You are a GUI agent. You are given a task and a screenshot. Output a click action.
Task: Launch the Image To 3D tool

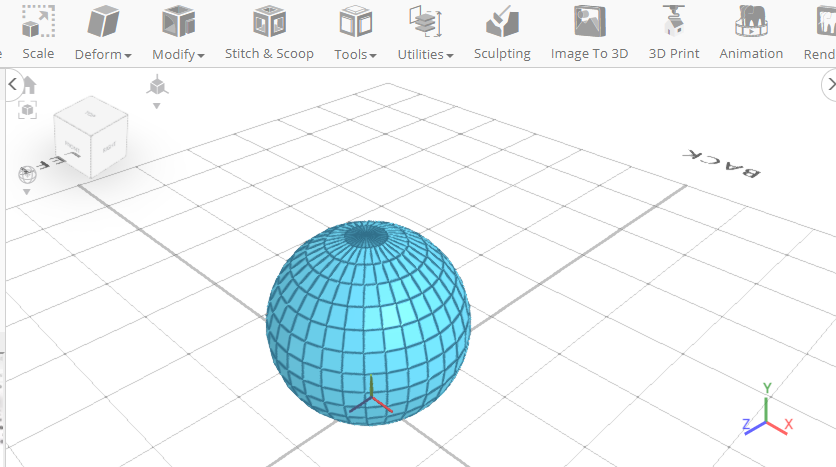click(589, 32)
